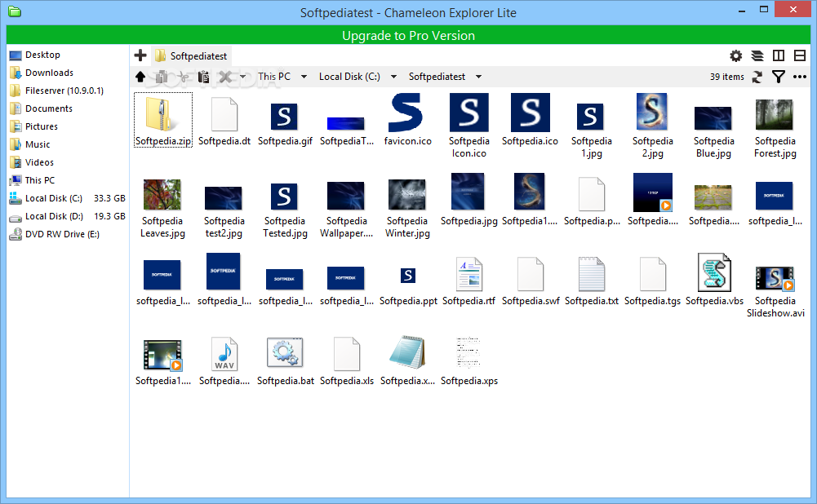Viewport: 817px width, 504px height.
Task: Select Softpedia Icon.ico file
Action: [469, 126]
